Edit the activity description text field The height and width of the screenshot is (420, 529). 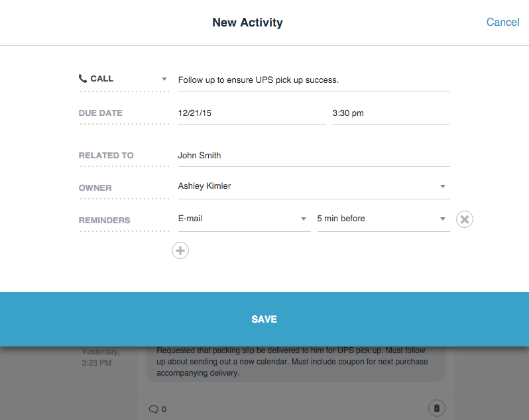[x=314, y=80]
